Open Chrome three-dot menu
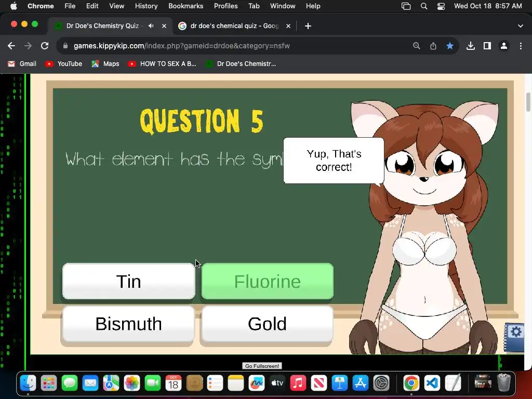The image size is (532, 399). [x=521, y=46]
